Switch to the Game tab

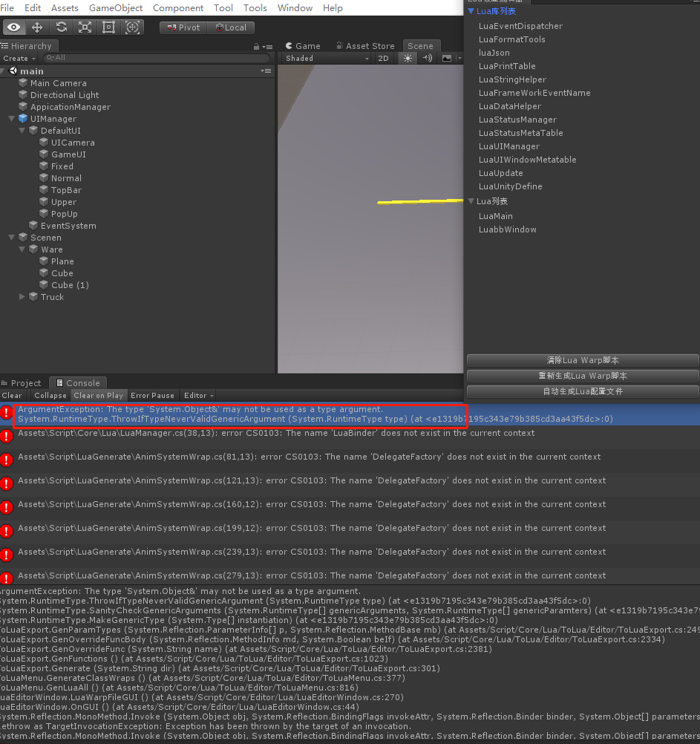pyautogui.click(x=303, y=46)
